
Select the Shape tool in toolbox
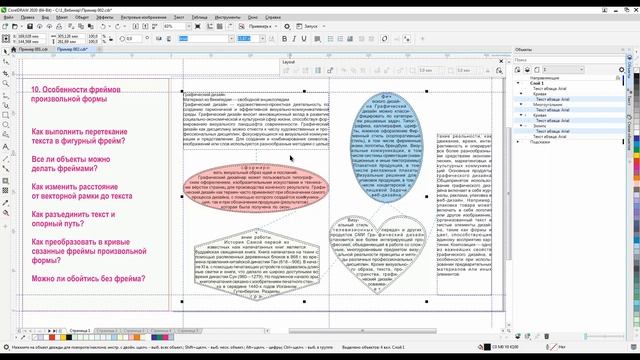[x=6, y=62]
